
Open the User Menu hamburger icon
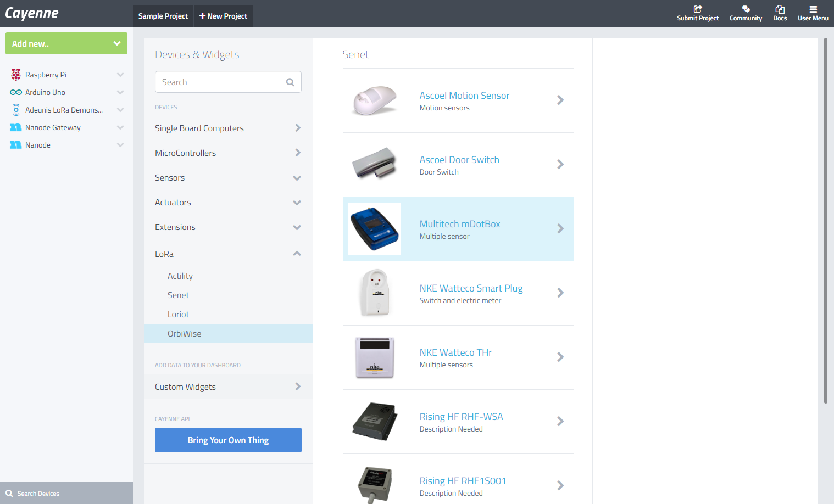tap(813, 9)
